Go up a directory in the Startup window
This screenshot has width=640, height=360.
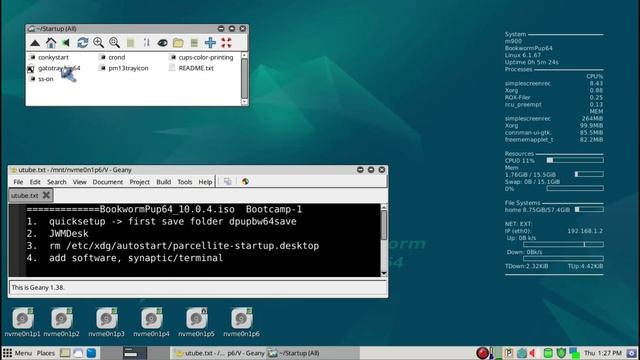click(35, 42)
